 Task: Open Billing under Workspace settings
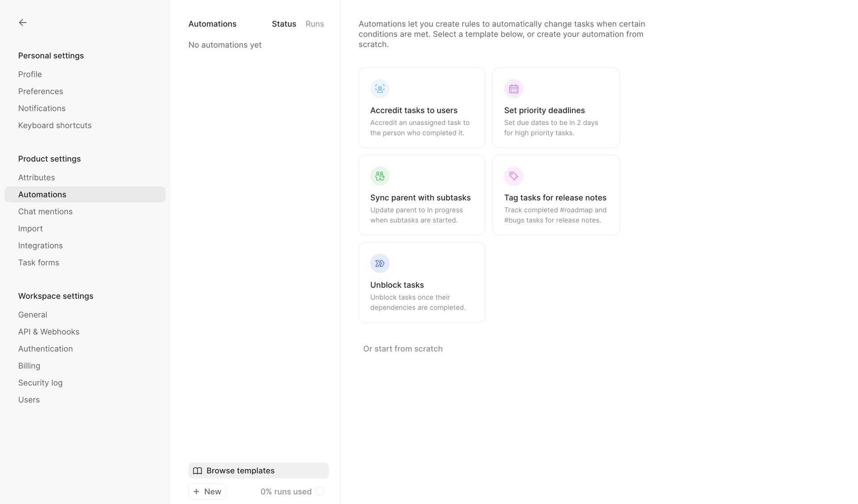tap(29, 365)
